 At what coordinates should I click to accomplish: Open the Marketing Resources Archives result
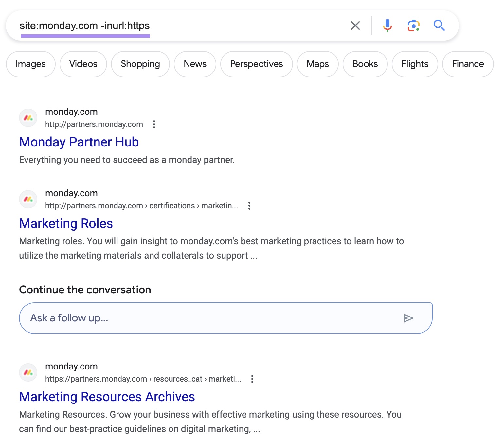tap(107, 397)
